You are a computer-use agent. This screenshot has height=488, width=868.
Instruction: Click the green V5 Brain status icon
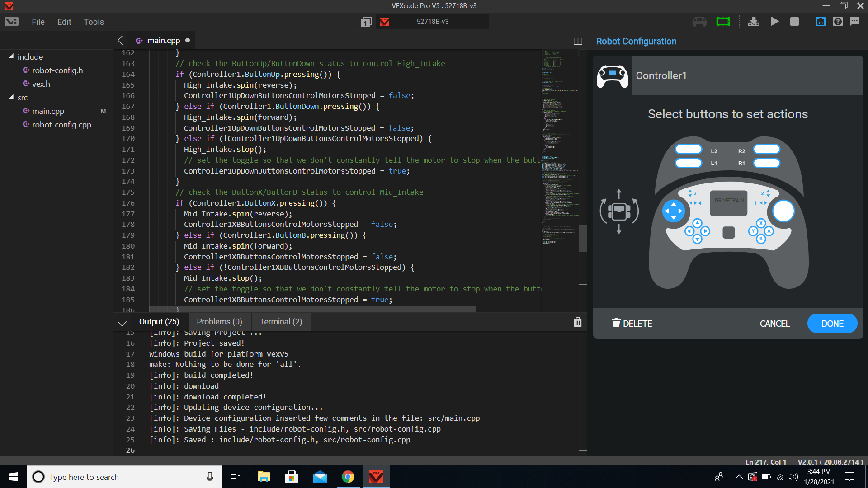723,22
